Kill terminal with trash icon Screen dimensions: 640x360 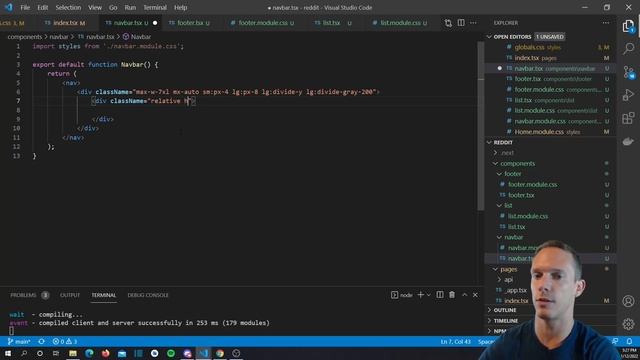coord(452,295)
